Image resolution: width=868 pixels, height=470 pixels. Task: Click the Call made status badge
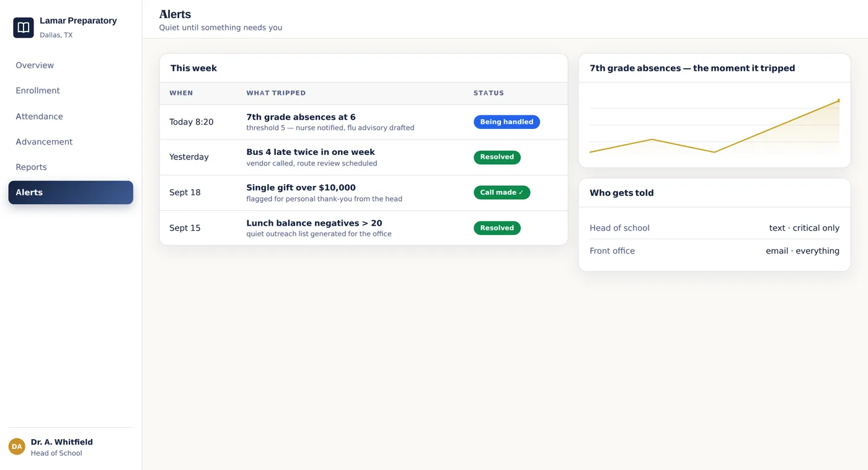click(x=502, y=192)
